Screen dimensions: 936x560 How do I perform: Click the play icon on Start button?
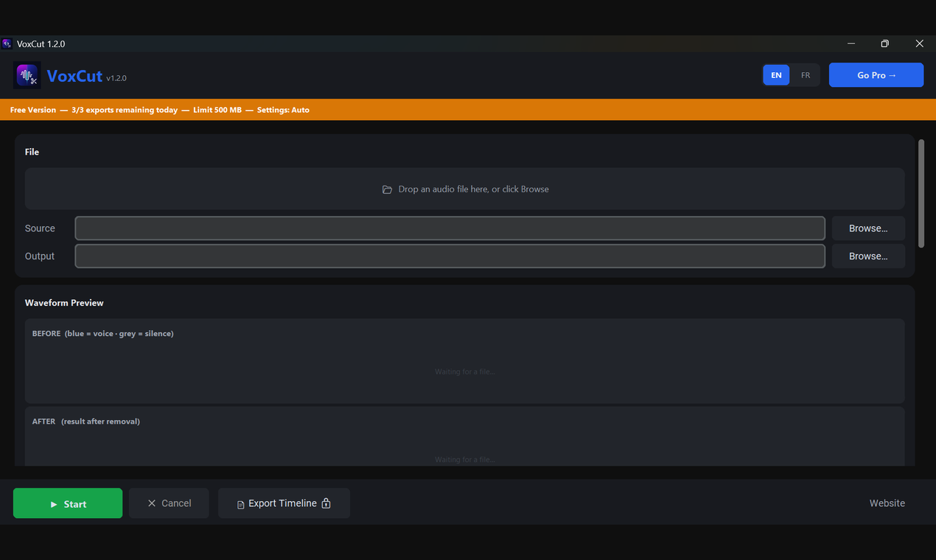[x=54, y=505]
